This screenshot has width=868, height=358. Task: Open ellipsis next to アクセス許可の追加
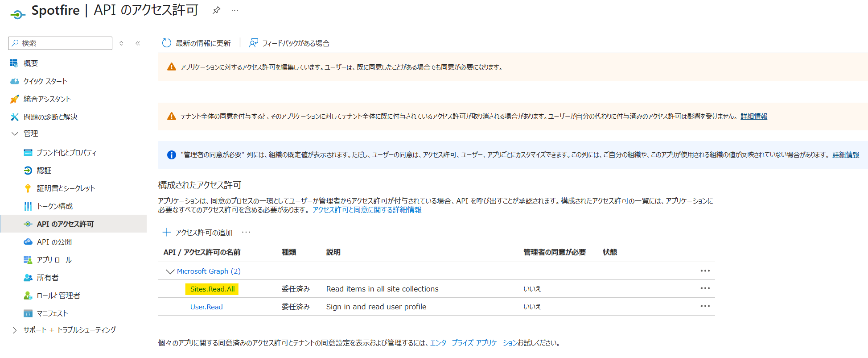[x=246, y=232]
